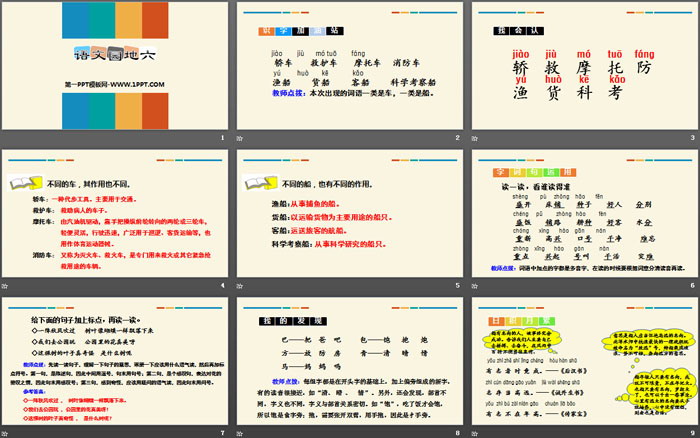Click the slide number 3 label
Viewport: 700px width, 438px height.
(x=692, y=137)
